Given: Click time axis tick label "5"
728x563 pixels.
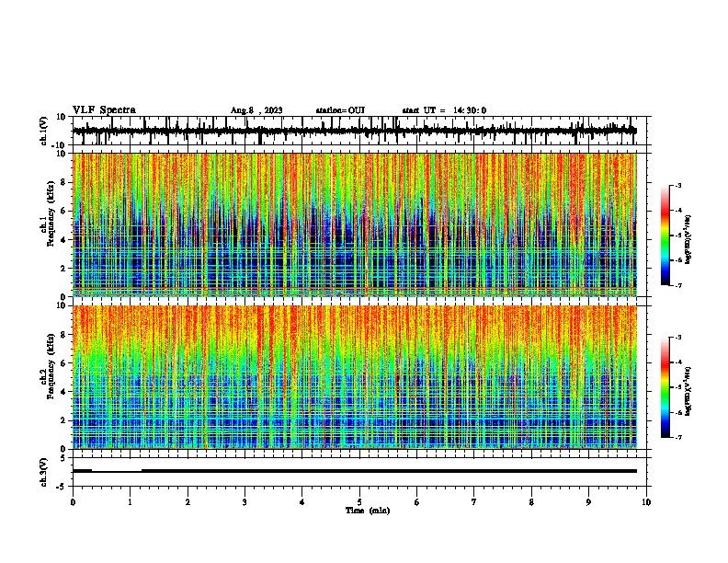Looking at the screenshot, I should pyautogui.click(x=359, y=502).
